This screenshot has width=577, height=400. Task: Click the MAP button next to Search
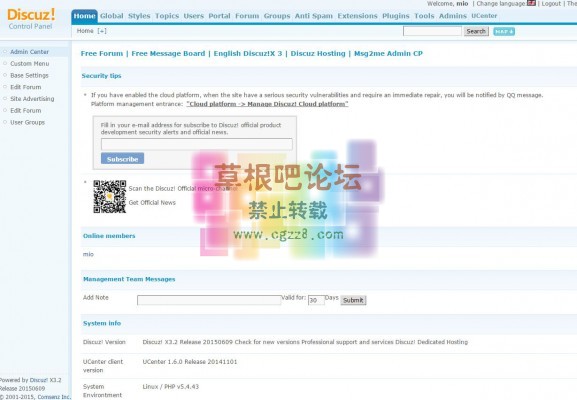504,31
